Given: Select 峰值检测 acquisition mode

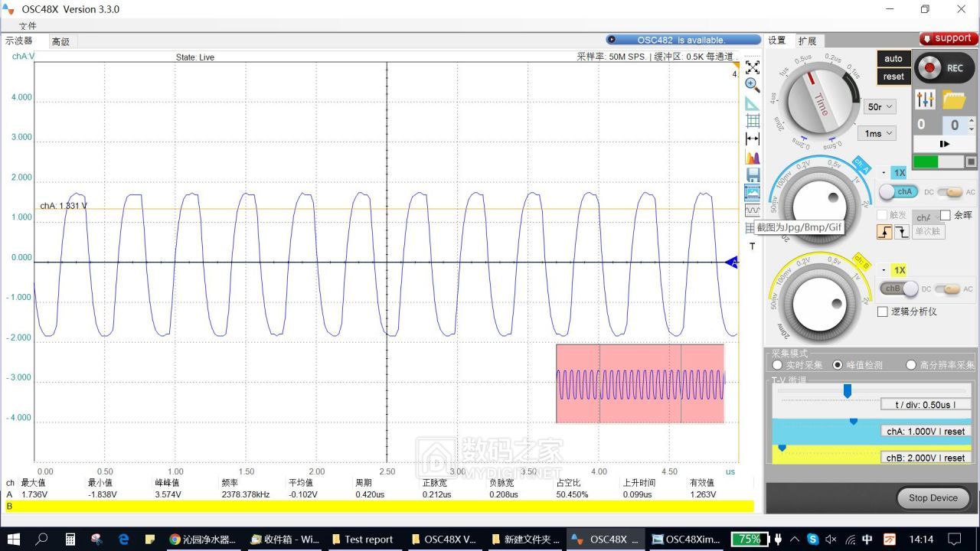Looking at the screenshot, I should click(838, 365).
